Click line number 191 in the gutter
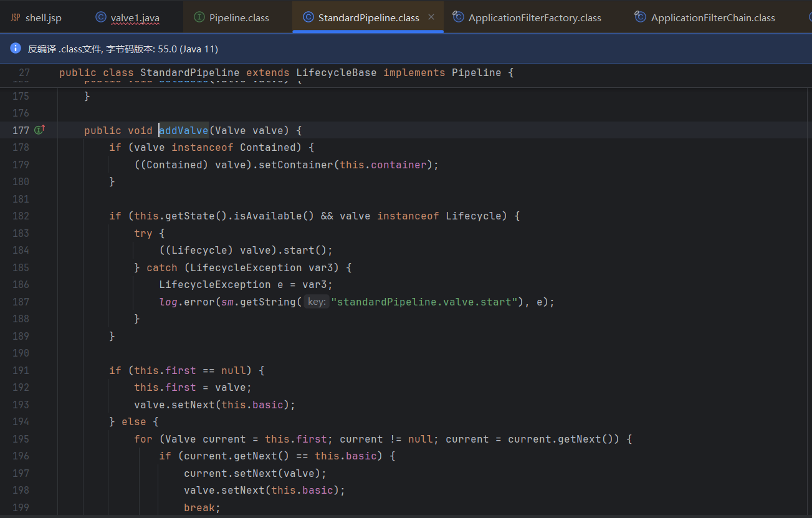This screenshot has height=518, width=812. (x=21, y=370)
